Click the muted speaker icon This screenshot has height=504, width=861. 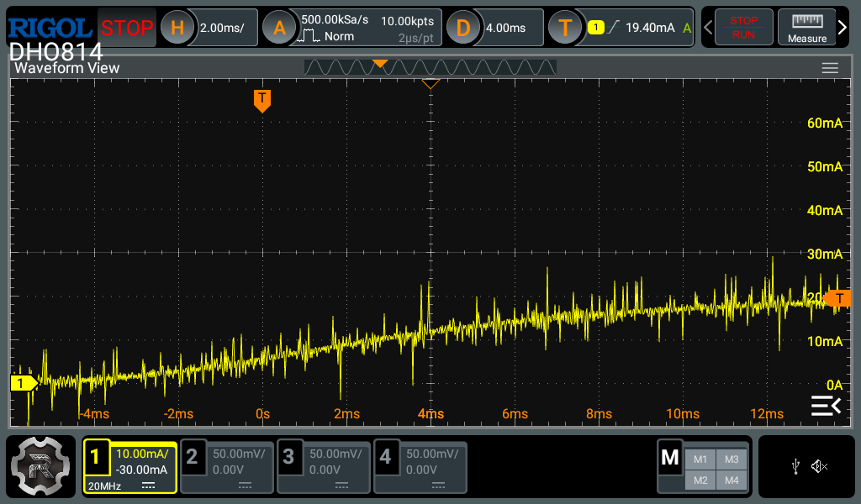pyautogui.click(x=819, y=467)
